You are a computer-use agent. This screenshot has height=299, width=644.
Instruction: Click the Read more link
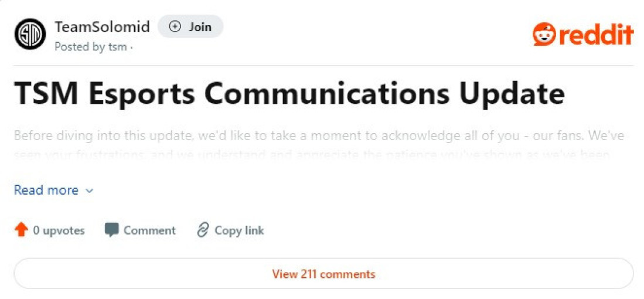pyautogui.click(x=46, y=191)
